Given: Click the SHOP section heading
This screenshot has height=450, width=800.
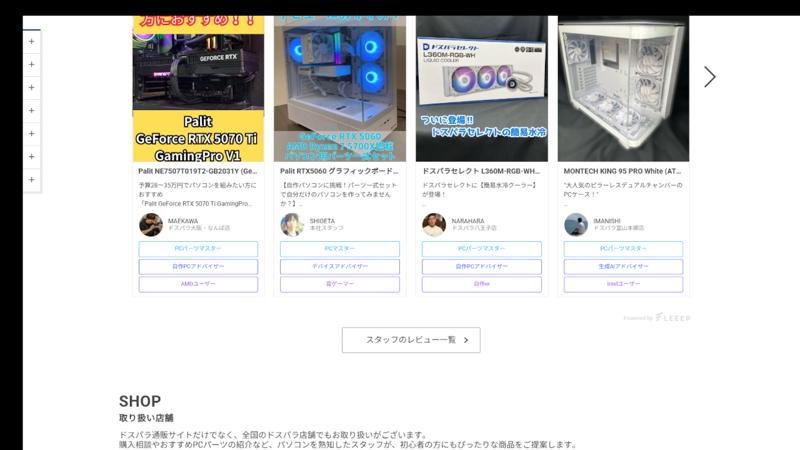Looking at the screenshot, I should (x=140, y=401).
